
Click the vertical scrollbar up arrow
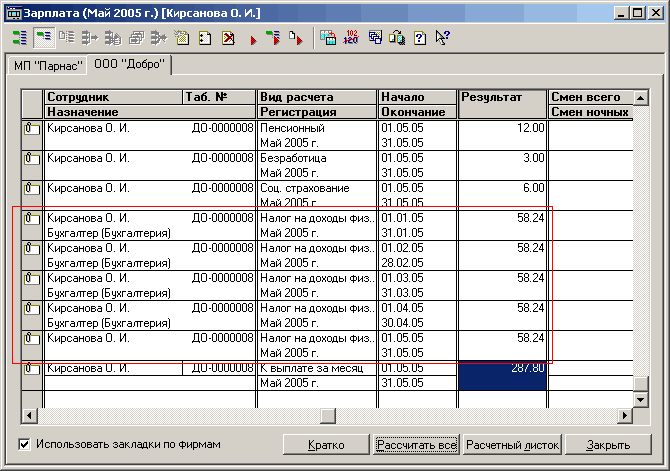[x=641, y=98]
